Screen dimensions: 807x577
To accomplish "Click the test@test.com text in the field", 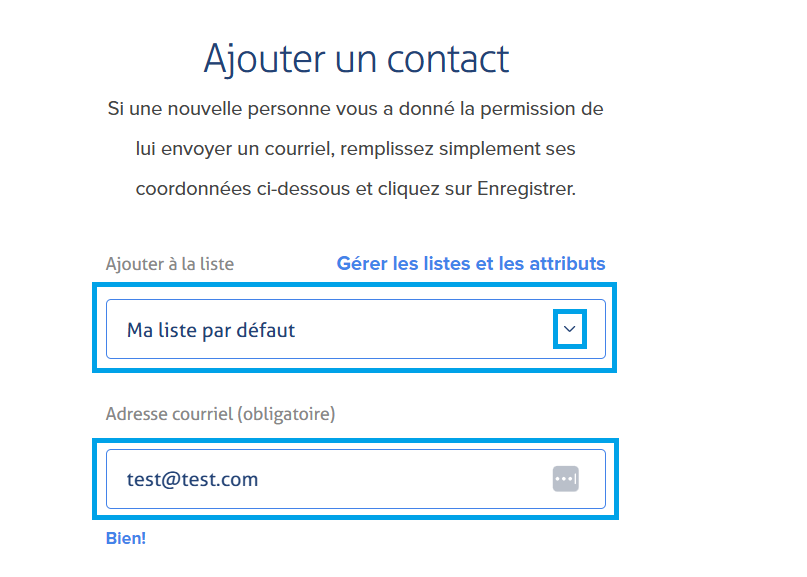I will point(192,479).
